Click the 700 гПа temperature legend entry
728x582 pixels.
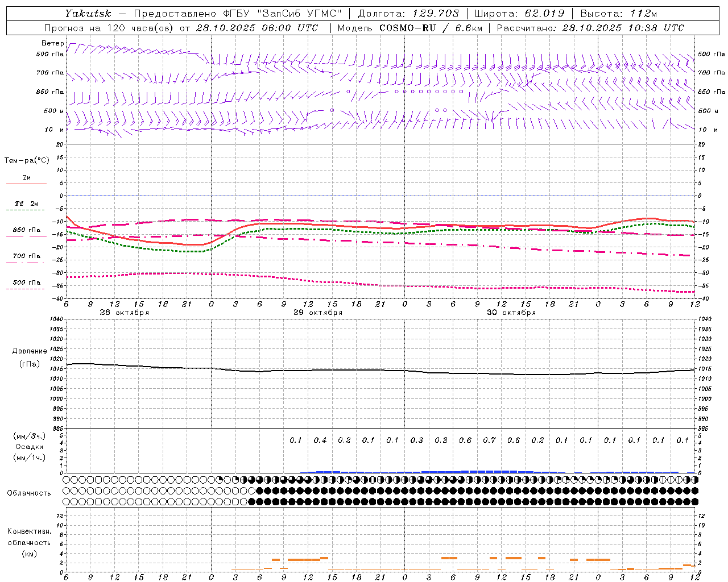click(x=27, y=256)
